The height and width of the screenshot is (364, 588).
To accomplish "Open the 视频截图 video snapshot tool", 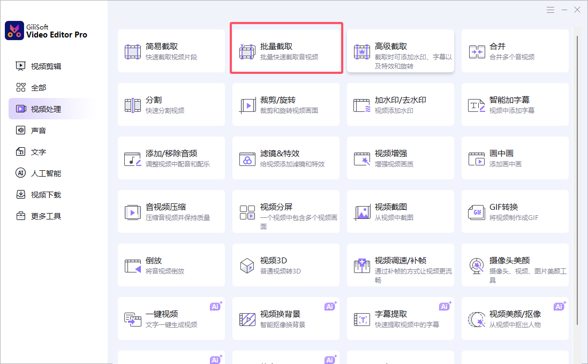I will pos(400,211).
